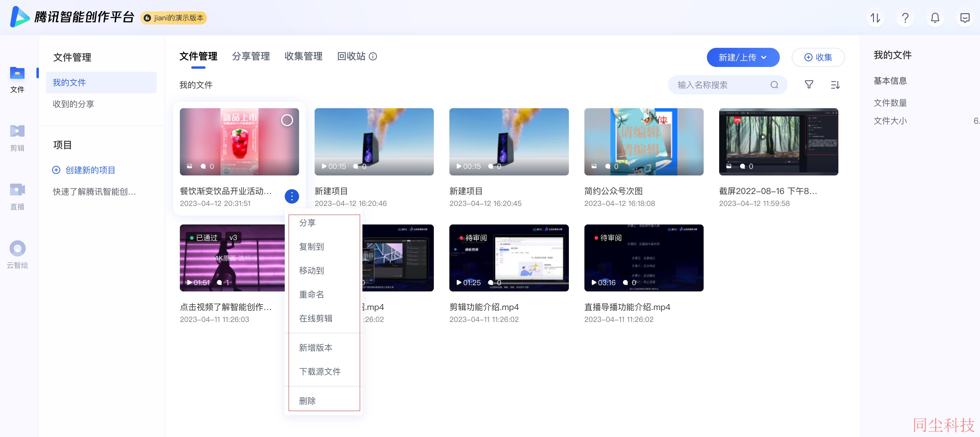Switch to the 回收站 tab
This screenshot has height=437, width=980.
tap(351, 56)
